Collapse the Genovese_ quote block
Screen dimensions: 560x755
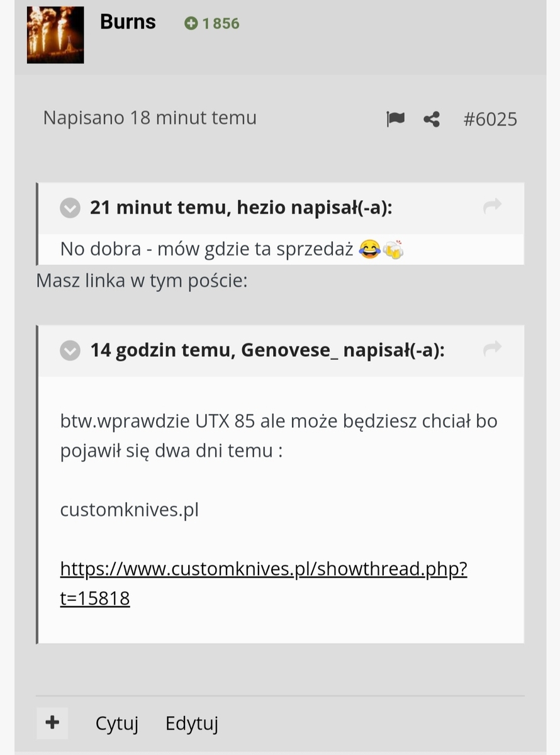(x=70, y=350)
